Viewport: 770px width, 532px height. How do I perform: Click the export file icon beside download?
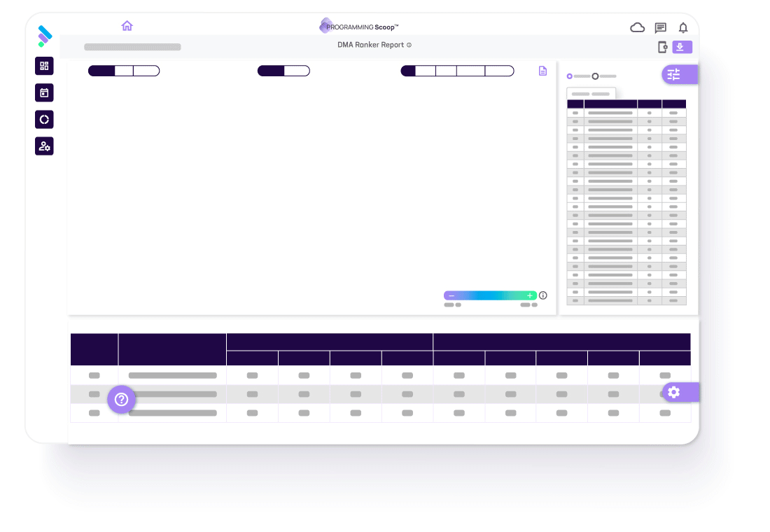(662, 47)
